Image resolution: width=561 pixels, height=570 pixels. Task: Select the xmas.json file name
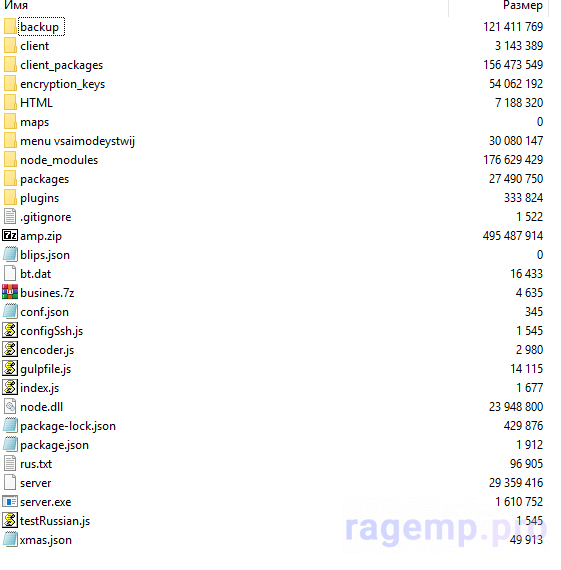(x=45, y=540)
